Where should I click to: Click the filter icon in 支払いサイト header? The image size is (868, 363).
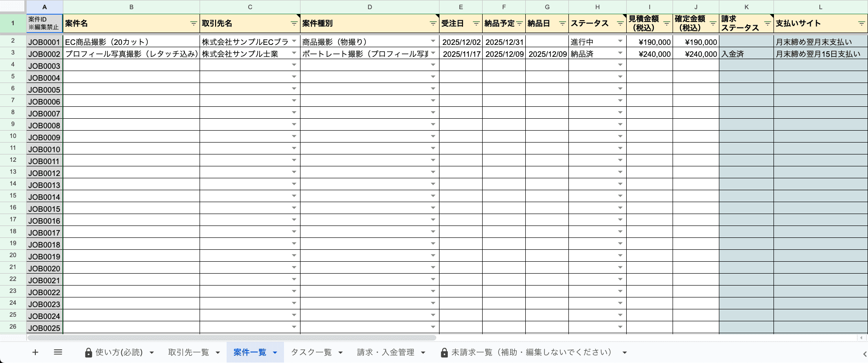click(x=861, y=24)
